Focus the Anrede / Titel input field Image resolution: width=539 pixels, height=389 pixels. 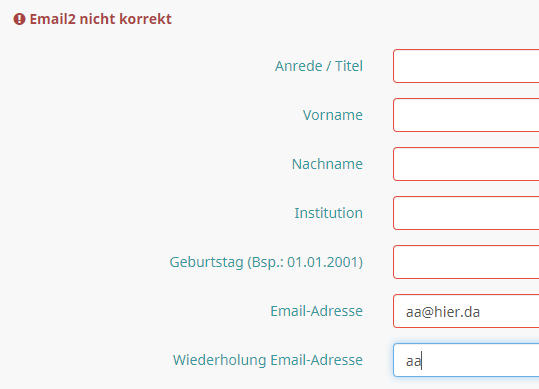click(466, 66)
